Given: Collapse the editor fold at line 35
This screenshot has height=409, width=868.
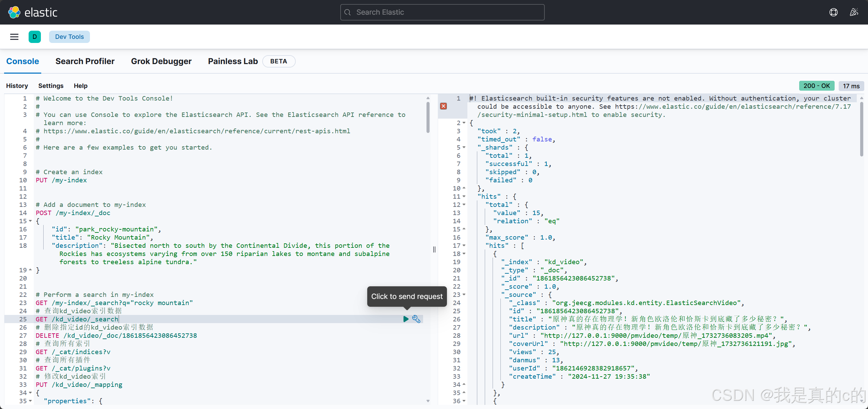Looking at the screenshot, I should pos(30,401).
